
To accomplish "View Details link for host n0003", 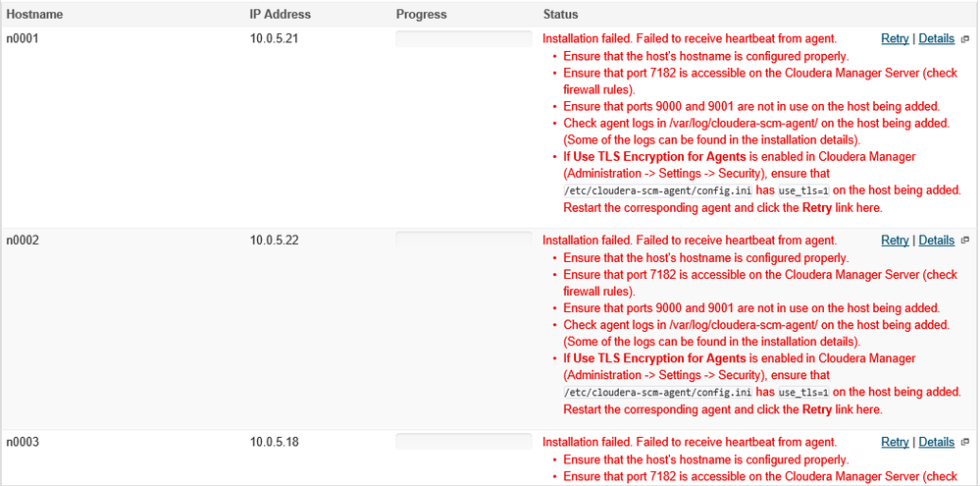I will (936, 443).
